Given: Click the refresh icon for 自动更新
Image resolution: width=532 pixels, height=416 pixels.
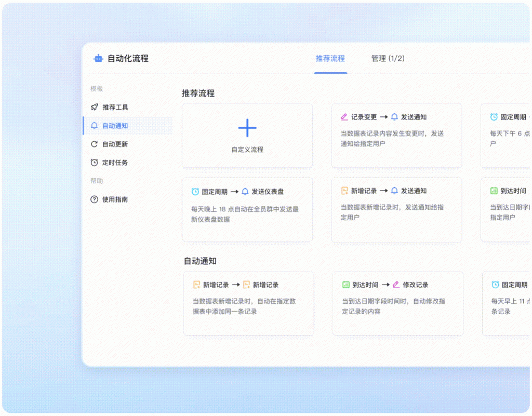Looking at the screenshot, I should [x=94, y=144].
